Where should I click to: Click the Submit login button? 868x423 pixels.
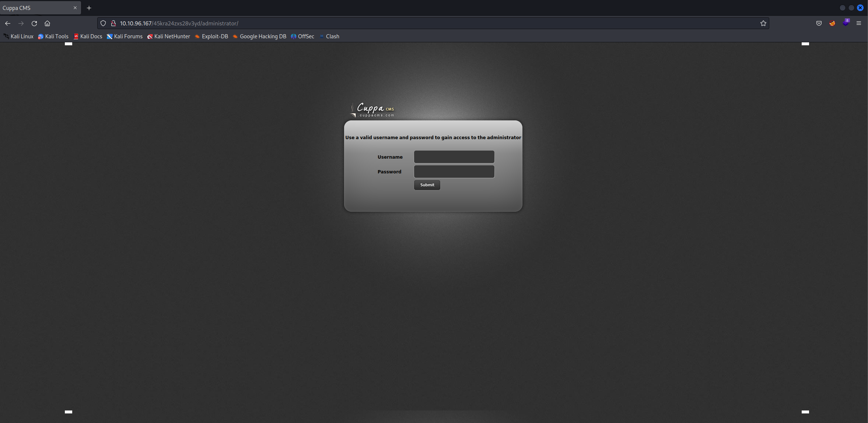(427, 185)
